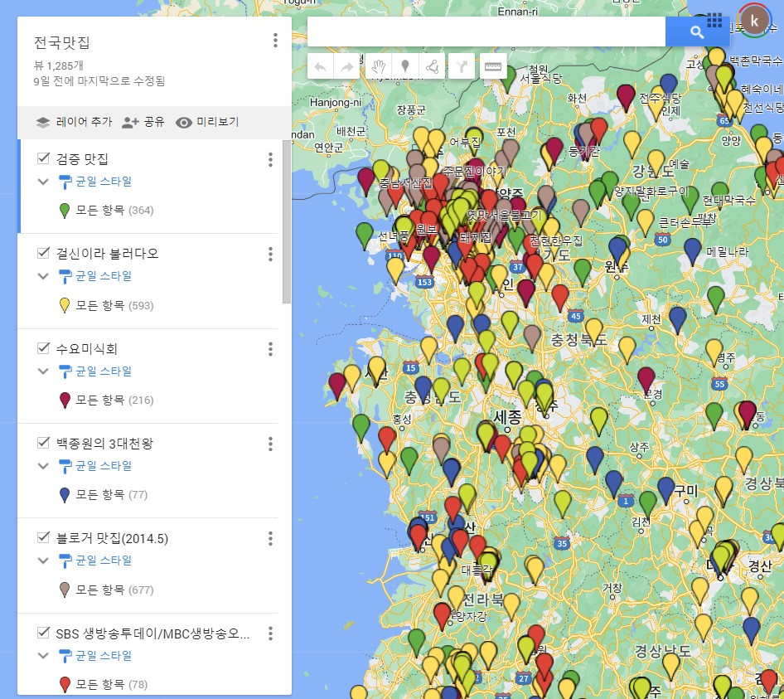The width and height of the screenshot is (784, 699).
Task: Click 레이어 추가 to add layer
Action: click(84, 122)
